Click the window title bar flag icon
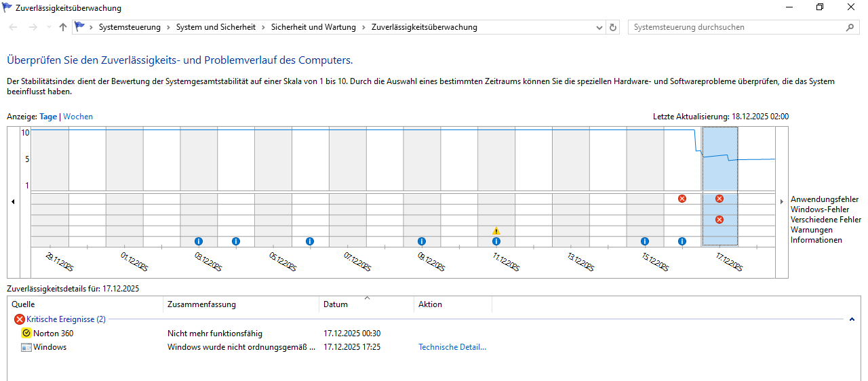 (8, 8)
